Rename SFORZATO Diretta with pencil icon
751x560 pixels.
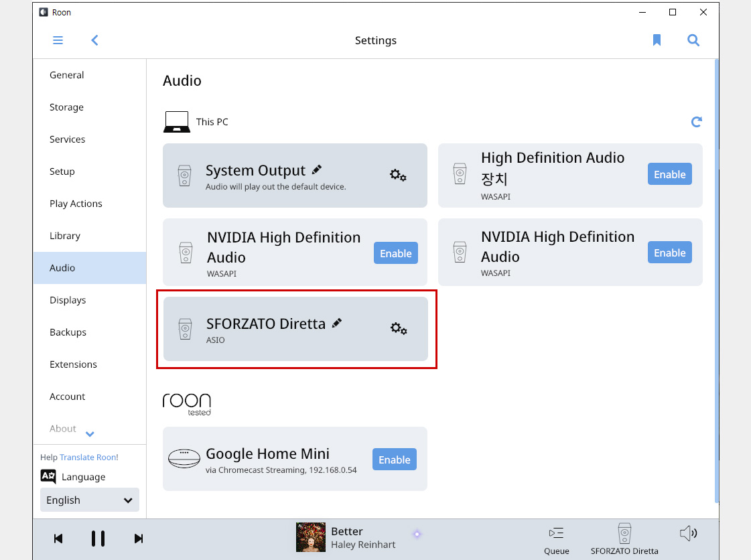pos(337,323)
